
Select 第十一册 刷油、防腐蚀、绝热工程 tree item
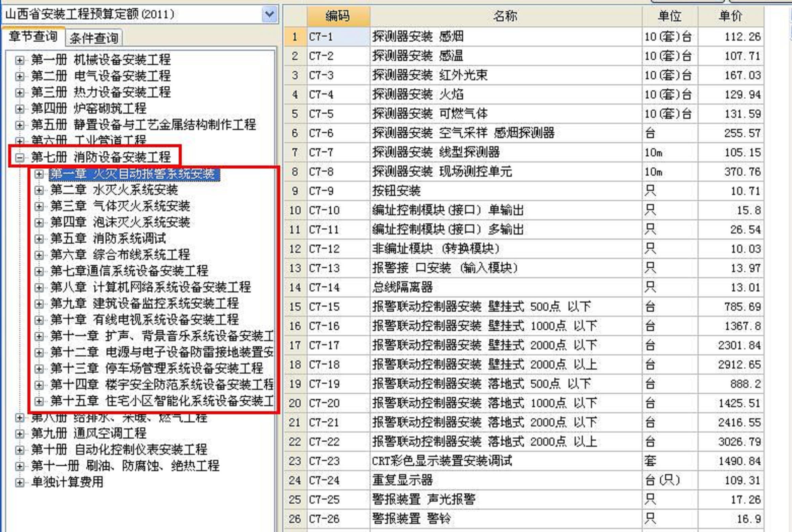tap(125, 466)
